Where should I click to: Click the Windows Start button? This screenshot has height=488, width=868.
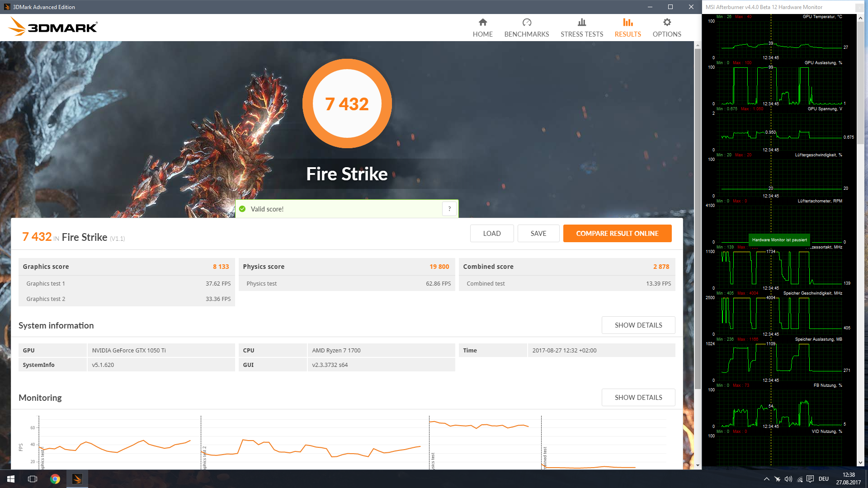click(11, 479)
